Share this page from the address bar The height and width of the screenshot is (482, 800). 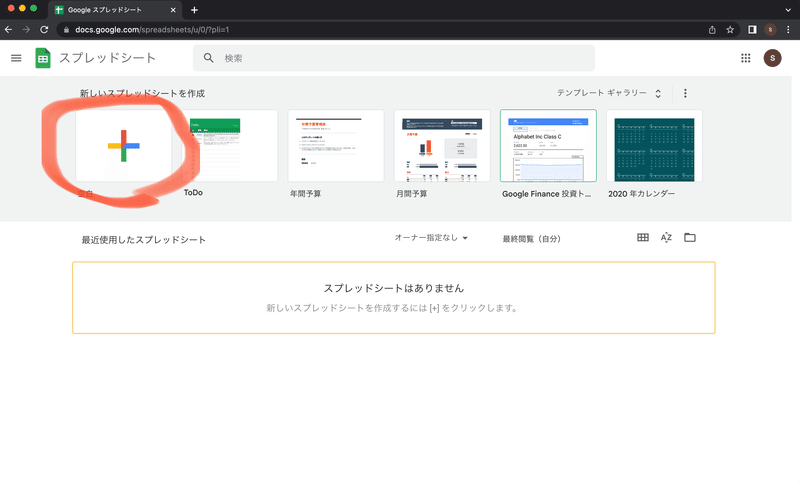712,30
